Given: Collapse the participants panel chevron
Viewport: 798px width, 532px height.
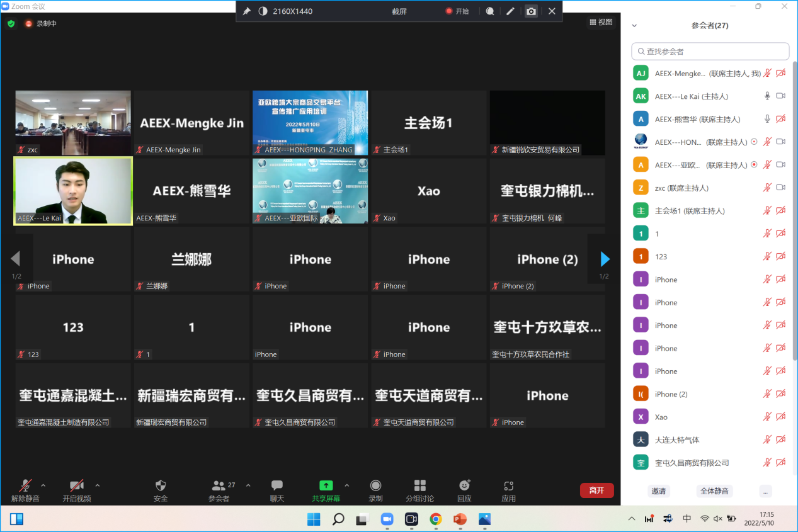Looking at the screenshot, I should pyautogui.click(x=634, y=26).
